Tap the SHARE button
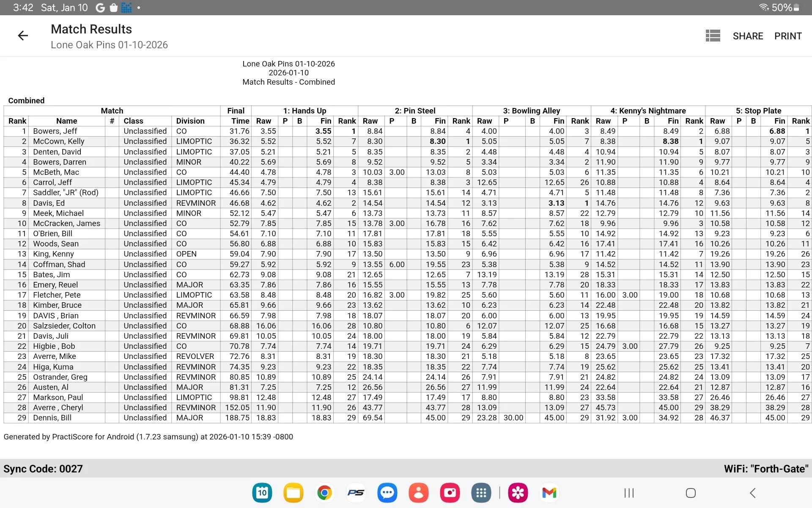 (x=748, y=36)
